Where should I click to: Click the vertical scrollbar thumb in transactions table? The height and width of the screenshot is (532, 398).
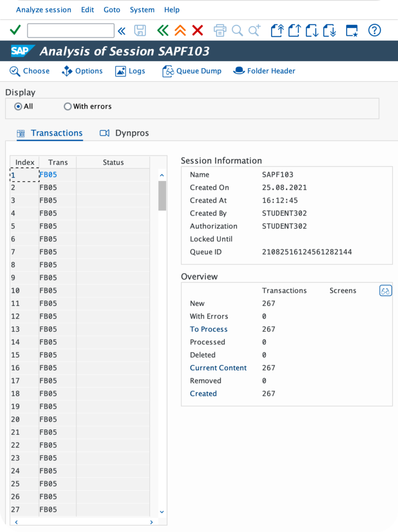click(162, 196)
